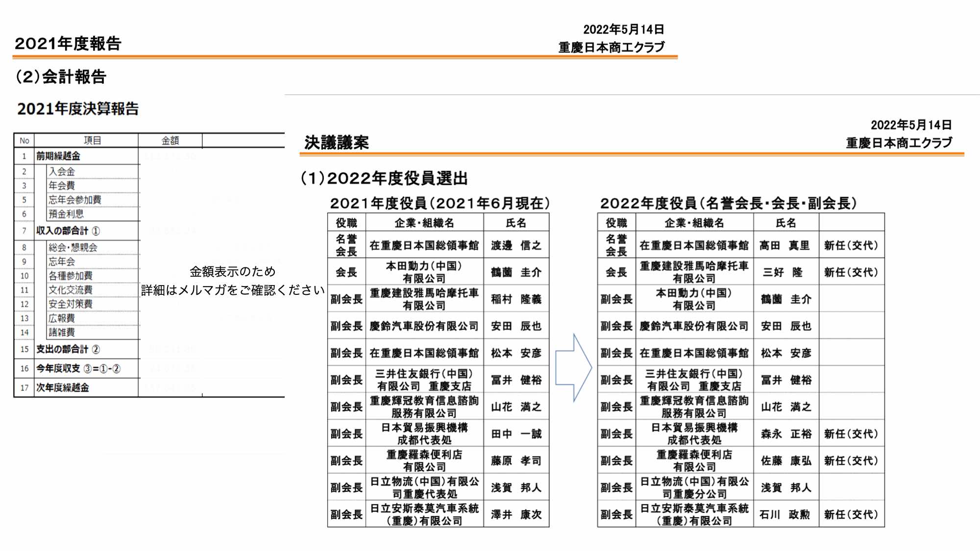Select '安田 辰也' in the 2021 officers table

tap(516, 326)
